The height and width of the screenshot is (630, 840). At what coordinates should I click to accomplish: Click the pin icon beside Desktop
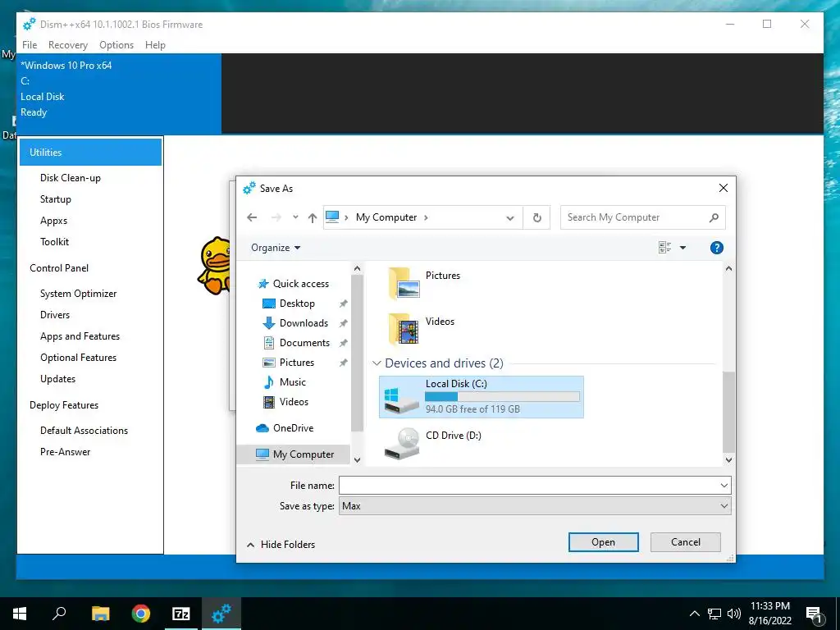point(344,304)
